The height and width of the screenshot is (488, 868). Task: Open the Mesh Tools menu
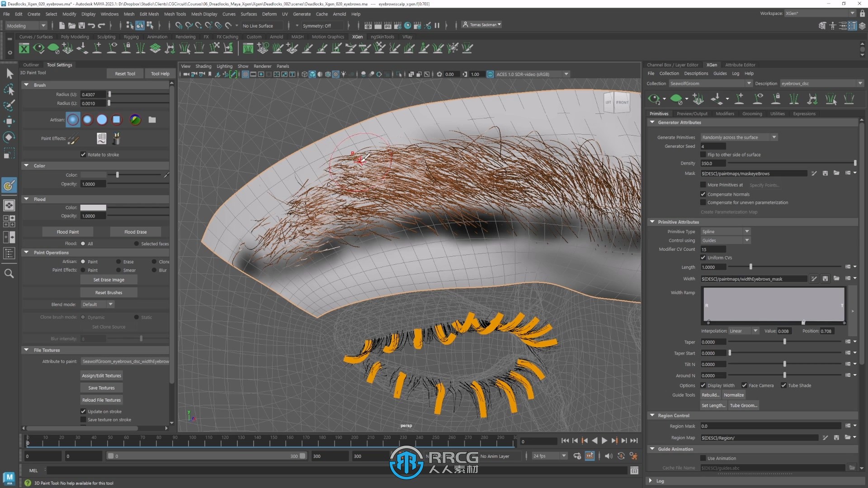coord(175,14)
